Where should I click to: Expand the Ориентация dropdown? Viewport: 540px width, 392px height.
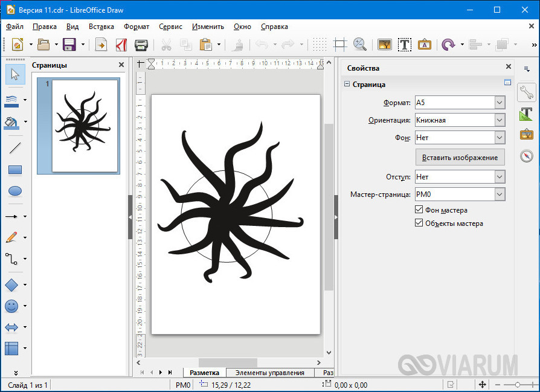coord(499,120)
